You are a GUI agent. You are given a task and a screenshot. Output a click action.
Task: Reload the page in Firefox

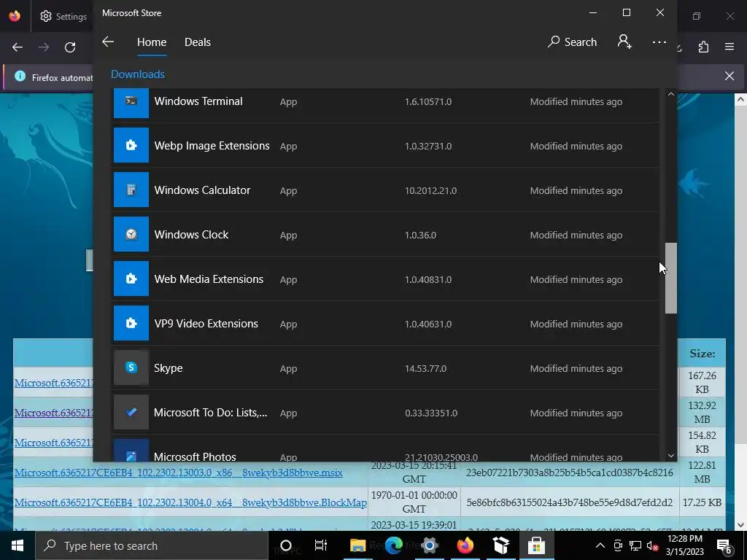[x=70, y=47]
